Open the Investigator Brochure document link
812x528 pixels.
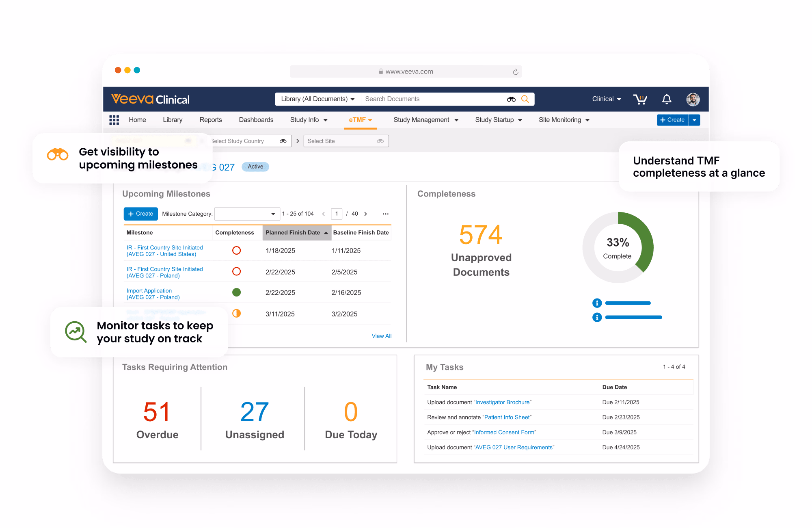(x=502, y=402)
